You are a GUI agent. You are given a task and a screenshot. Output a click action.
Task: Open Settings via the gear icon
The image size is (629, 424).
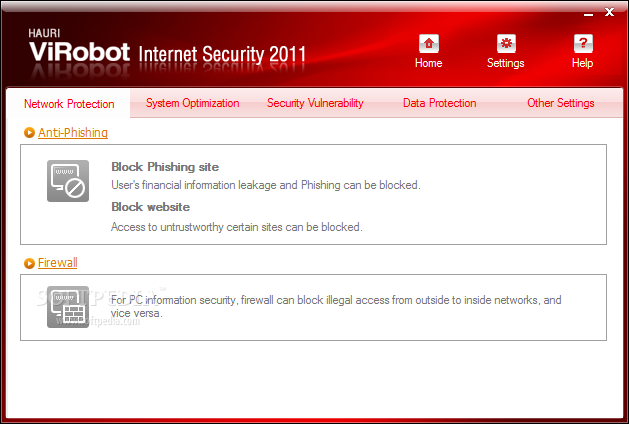(x=506, y=43)
